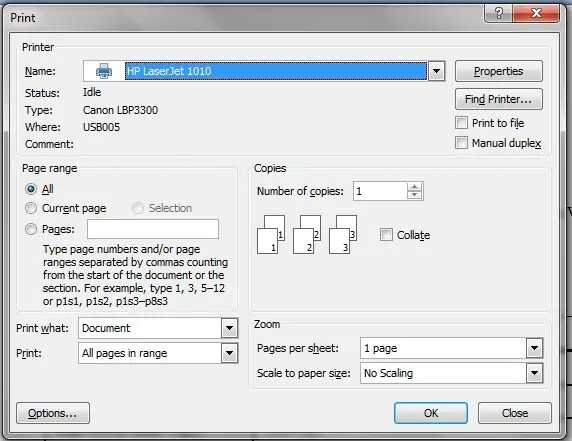This screenshot has height=441, width=572.
Task: Increase number of copies with up arrow
Action: pyautogui.click(x=414, y=187)
